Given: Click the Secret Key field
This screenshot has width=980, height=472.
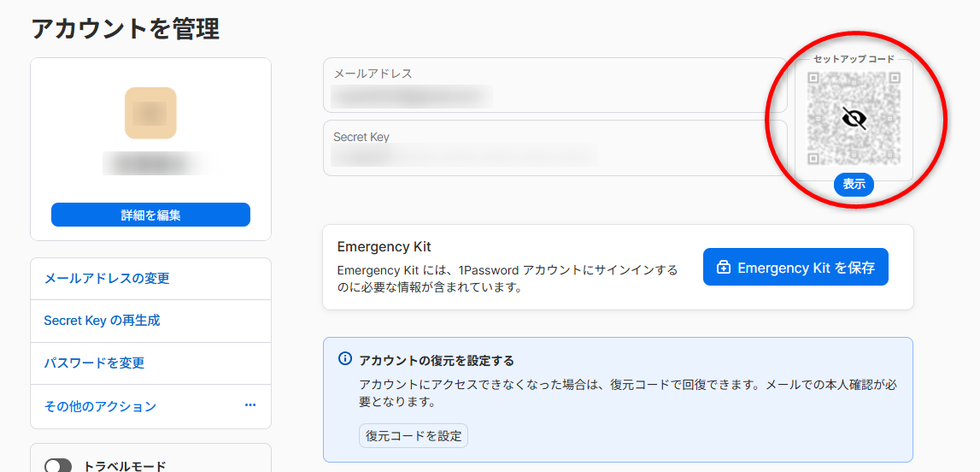Looking at the screenshot, I should click(x=555, y=148).
